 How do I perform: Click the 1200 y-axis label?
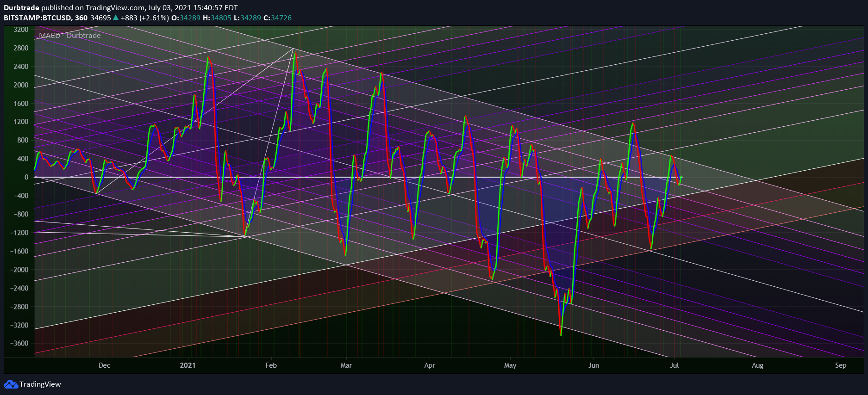coord(21,122)
